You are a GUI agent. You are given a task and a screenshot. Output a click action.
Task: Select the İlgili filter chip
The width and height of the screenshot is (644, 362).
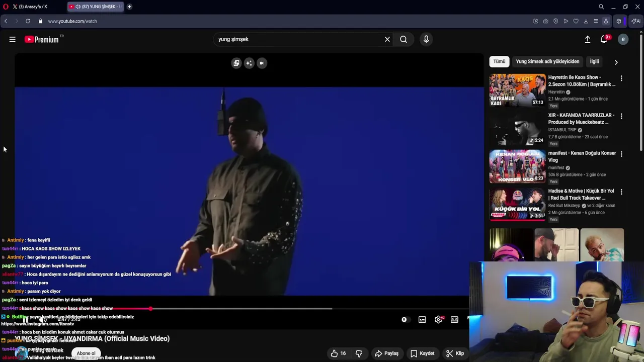pos(594,61)
